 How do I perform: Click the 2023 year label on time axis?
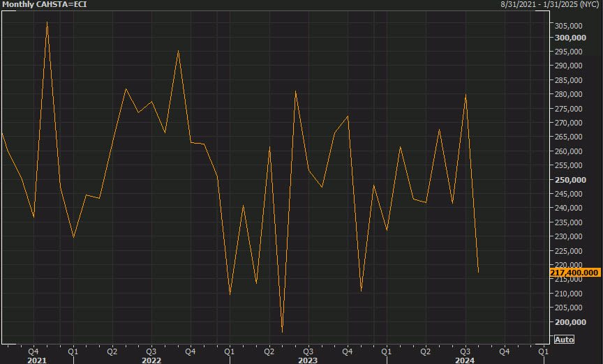308,361
